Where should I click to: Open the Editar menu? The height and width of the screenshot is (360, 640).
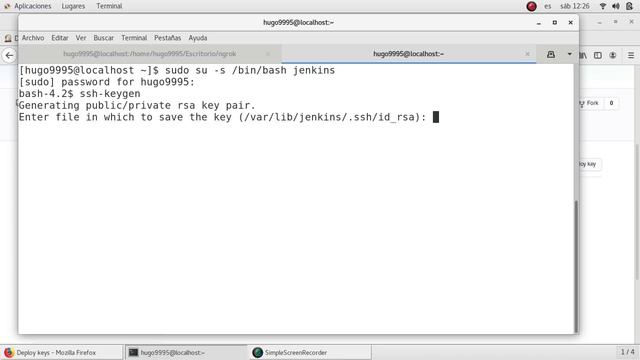(60, 38)
